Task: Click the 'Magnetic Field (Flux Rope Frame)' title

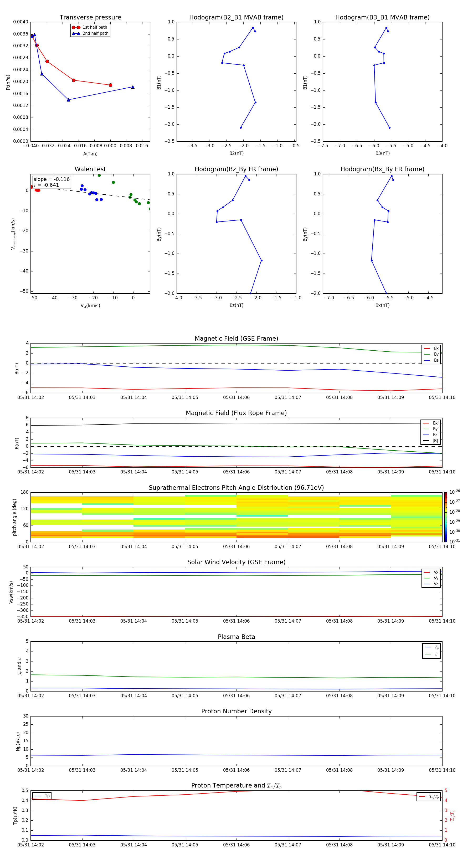Action: click(x=236, y=413)
